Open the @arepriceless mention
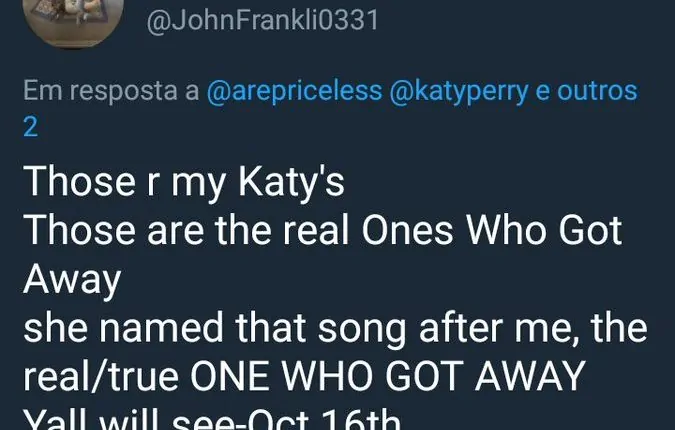This screenshot has height=430, width=675. pyautogui.click(x=294, y=91)
